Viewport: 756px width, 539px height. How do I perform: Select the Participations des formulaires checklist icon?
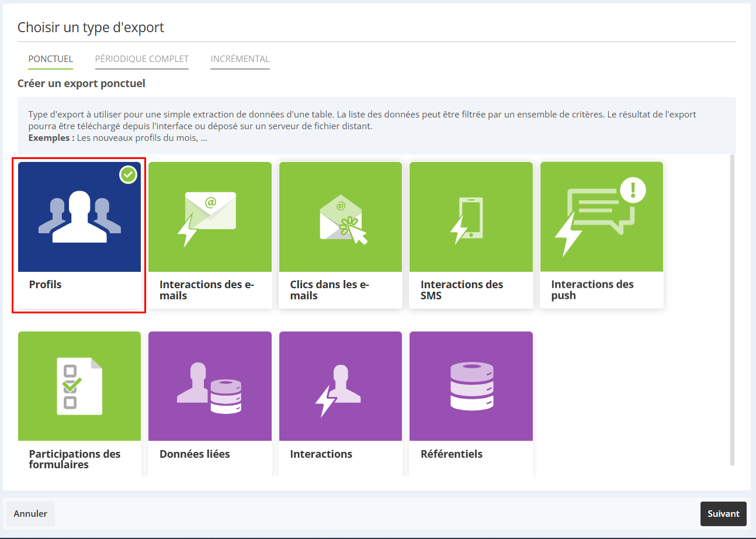(x=79, y=386)
